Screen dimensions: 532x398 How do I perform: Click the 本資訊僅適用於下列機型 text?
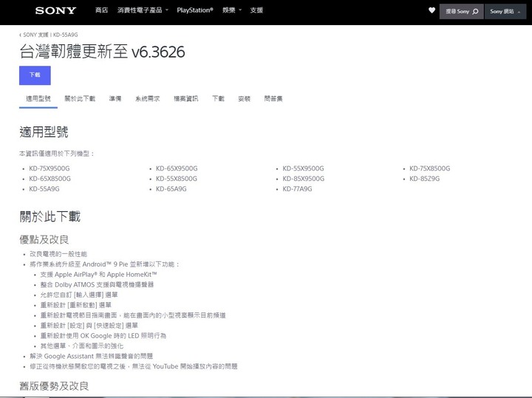[56, 154]
